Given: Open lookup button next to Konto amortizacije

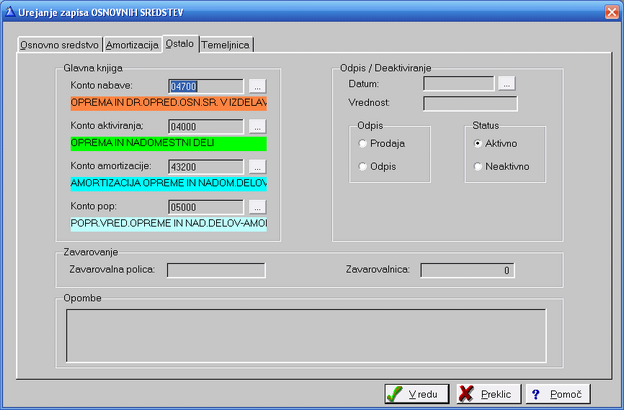Looking at the screenshot, I should pos(257,167).
